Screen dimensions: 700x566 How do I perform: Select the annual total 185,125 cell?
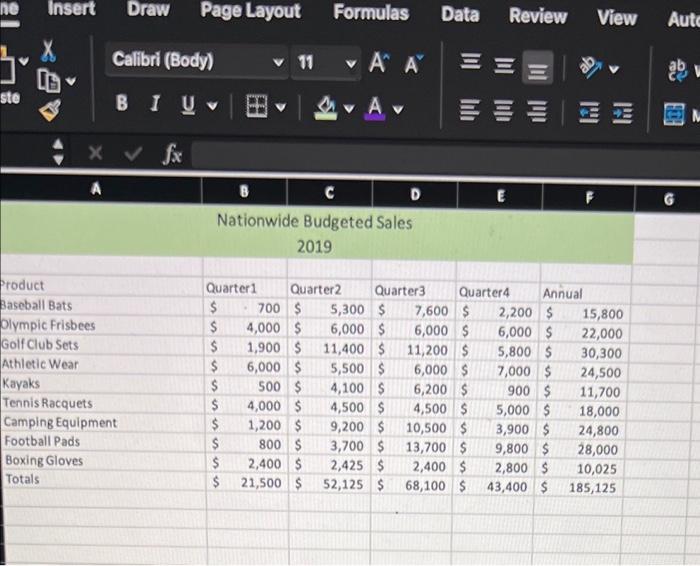tap(579, 487)
